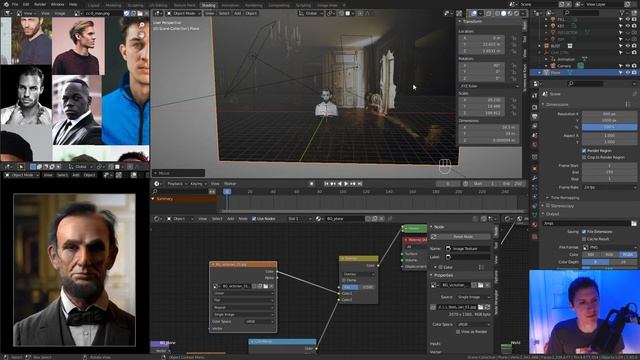Toggle the Use Nodes checkbox
The width and height of the screenshot is (640, 360).
254,219
